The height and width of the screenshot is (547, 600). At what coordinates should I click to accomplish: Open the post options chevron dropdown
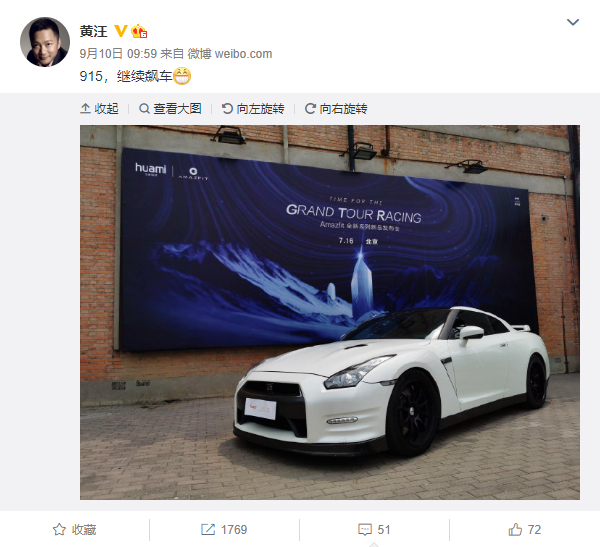pos(572,22)
